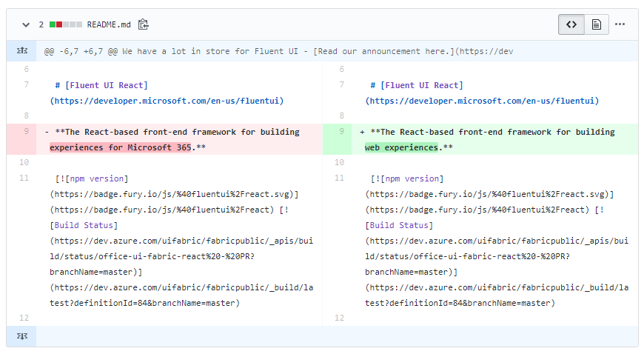Click the diffstat colored blocks
Viewport: 644px width, 354px height.
pos(66,24)
